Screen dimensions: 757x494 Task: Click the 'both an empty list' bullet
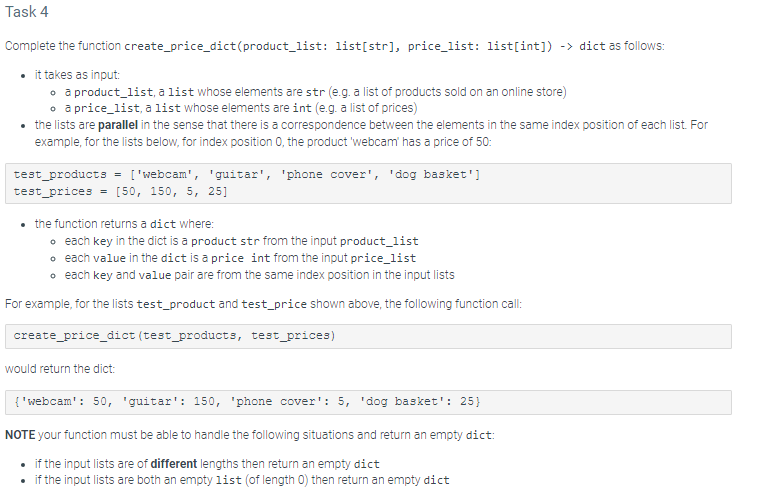[242, 480]
